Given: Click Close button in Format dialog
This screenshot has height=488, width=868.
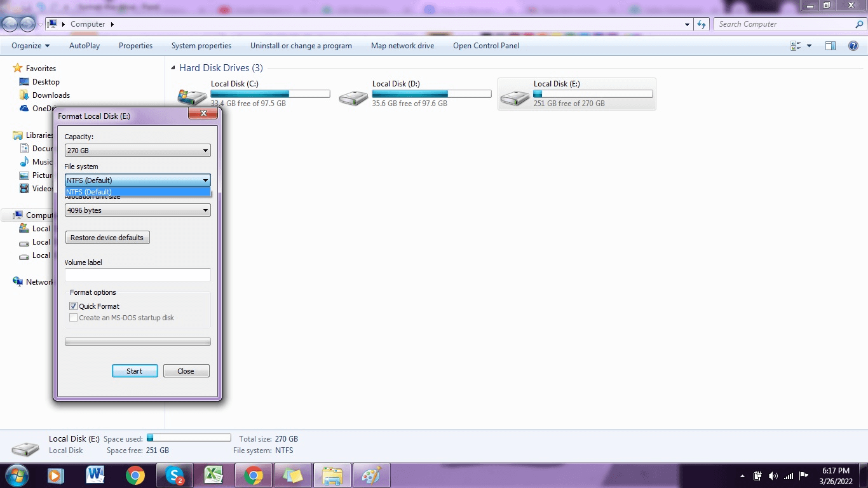Looking at the screenshot, I should (186, 371).
